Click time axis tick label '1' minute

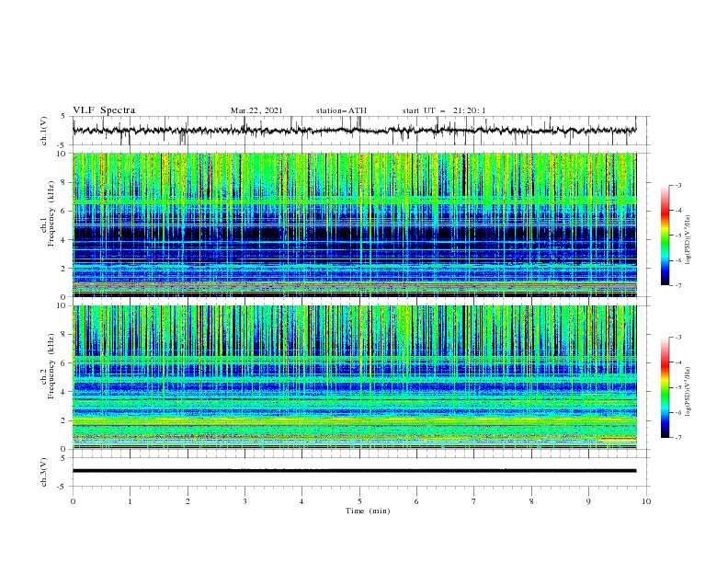[x=130, y=501]
